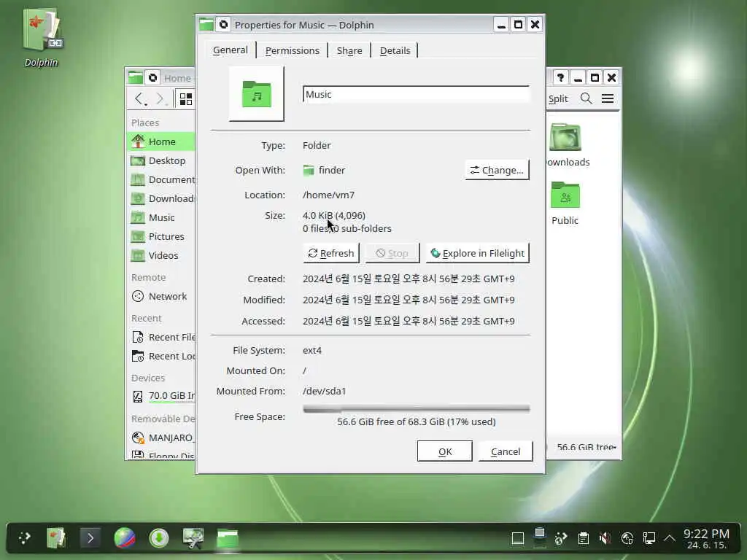Screen dimensions: 747x560
Task: Open the 9:22 PM clock calendar
Action: point(706,539)
